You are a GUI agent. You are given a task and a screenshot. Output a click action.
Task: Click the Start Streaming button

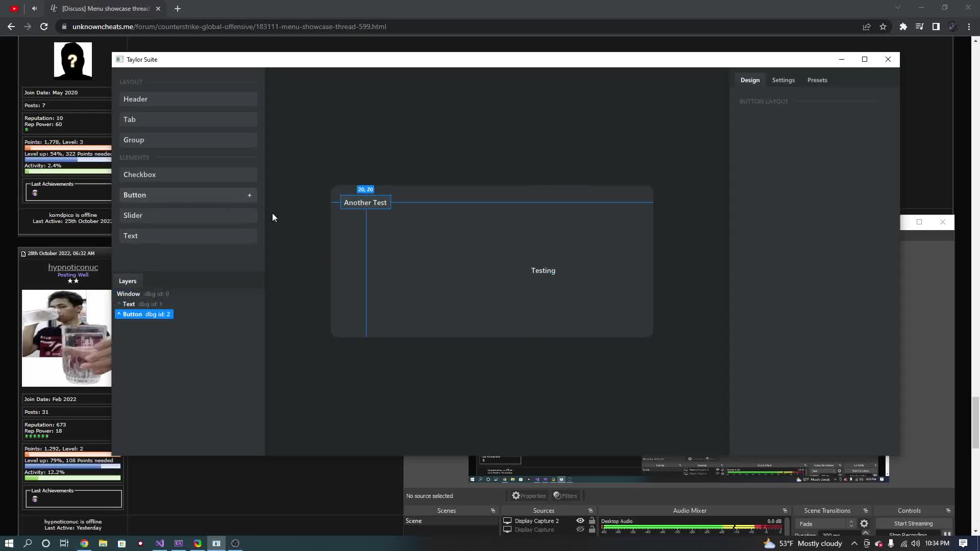[x=913, y=523]
